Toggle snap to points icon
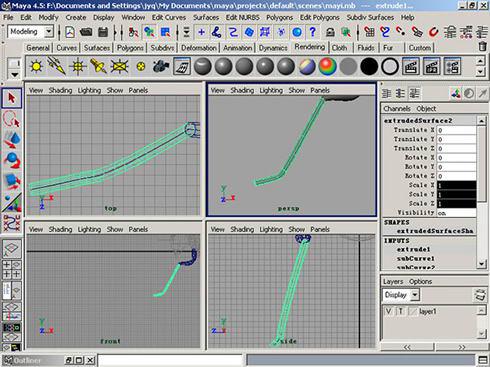This screenshot has width=490, height=367. click(401, 32)
